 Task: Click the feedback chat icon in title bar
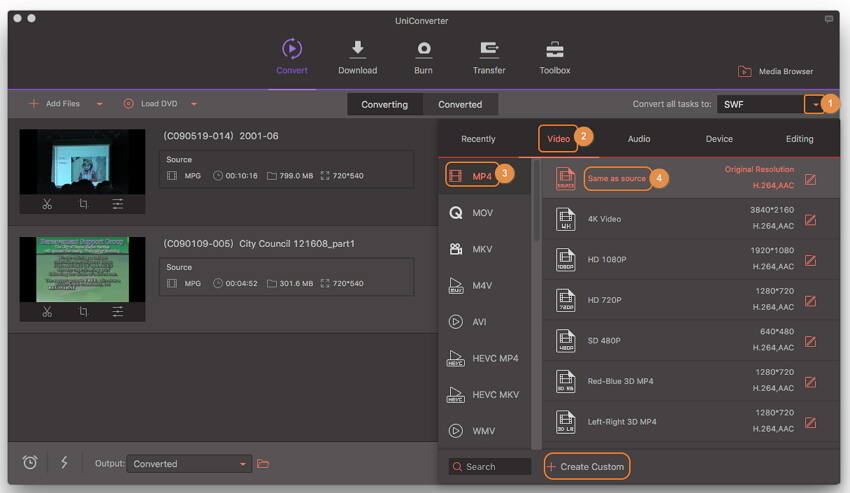pos(829,19)
